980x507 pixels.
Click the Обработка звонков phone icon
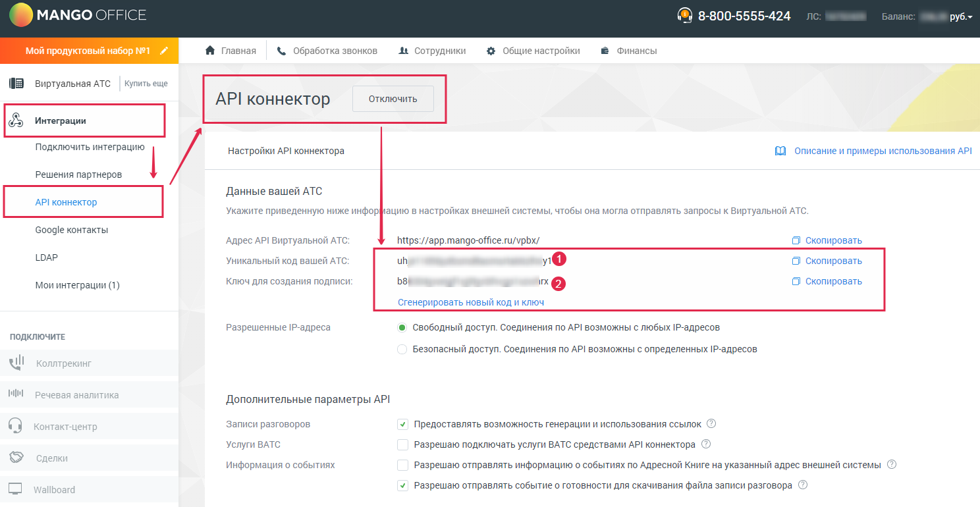pyautogui.click(x=281, y=51)
